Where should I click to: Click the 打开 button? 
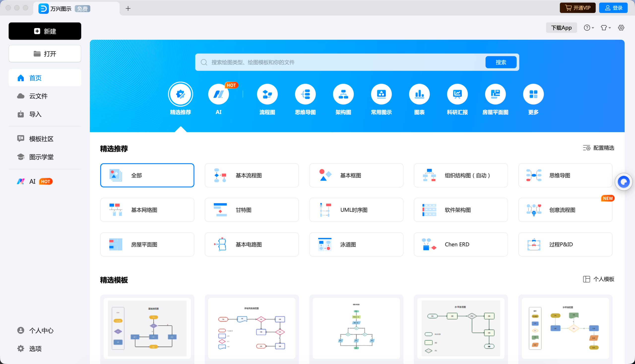coord(45,54)
